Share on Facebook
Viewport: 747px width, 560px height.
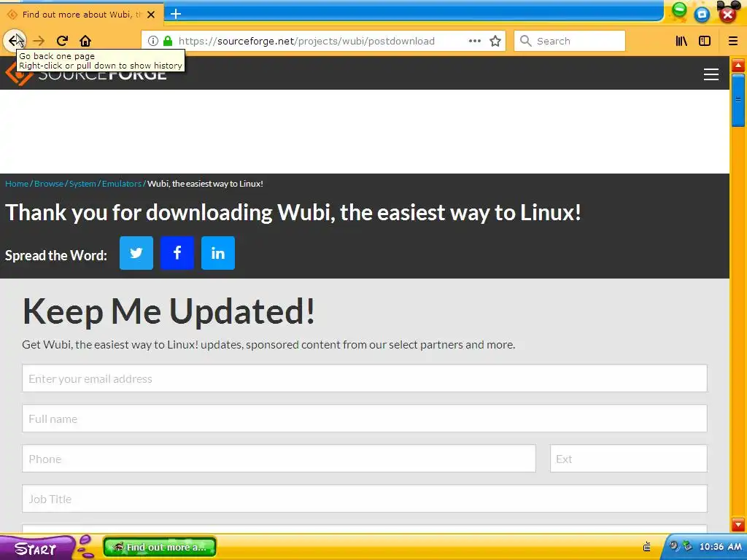(177, 253)
